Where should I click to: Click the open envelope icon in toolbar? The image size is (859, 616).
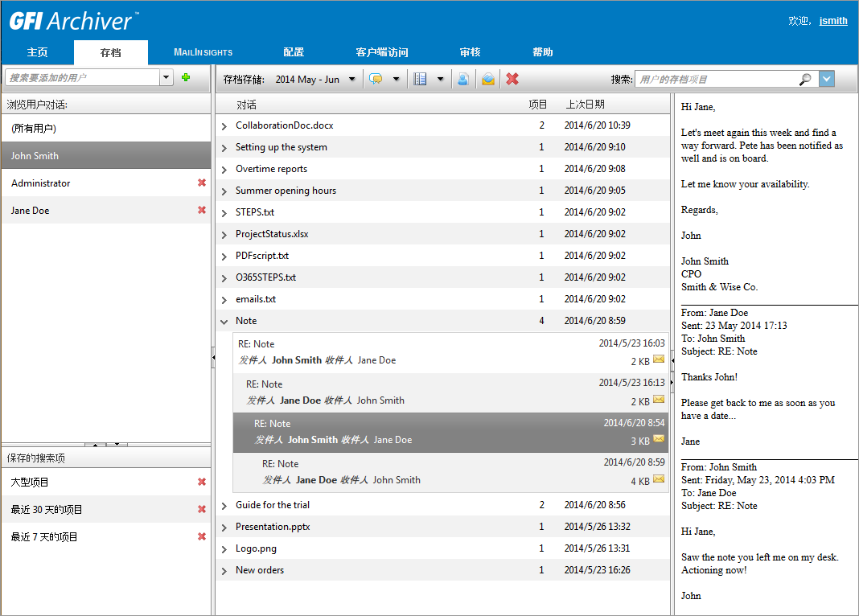coord(487,79)
